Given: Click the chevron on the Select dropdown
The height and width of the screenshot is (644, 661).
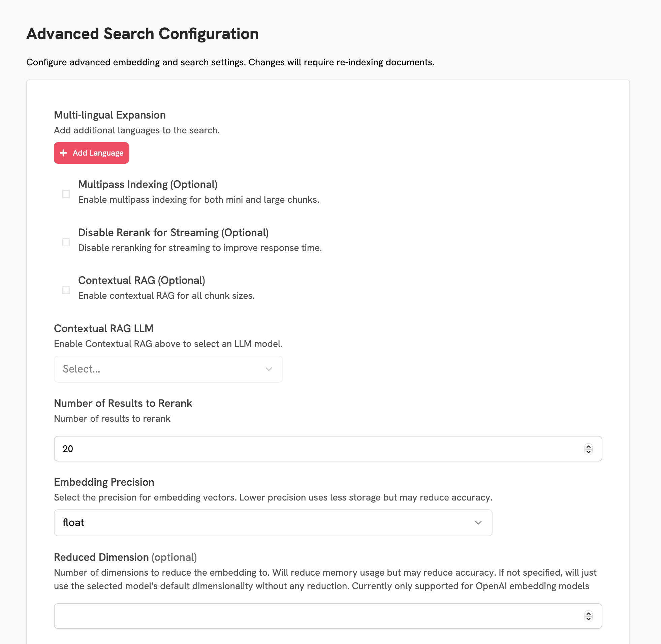Looking at the screenshot, I should (x=269, y=369).
